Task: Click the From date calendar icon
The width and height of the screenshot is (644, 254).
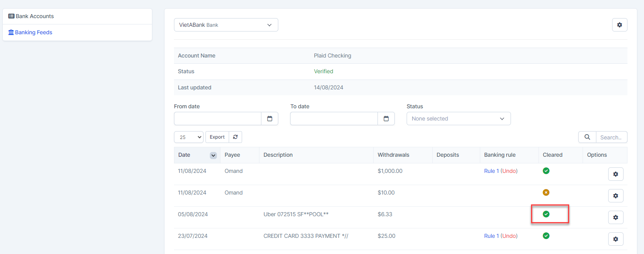Action: coord(270,119)
